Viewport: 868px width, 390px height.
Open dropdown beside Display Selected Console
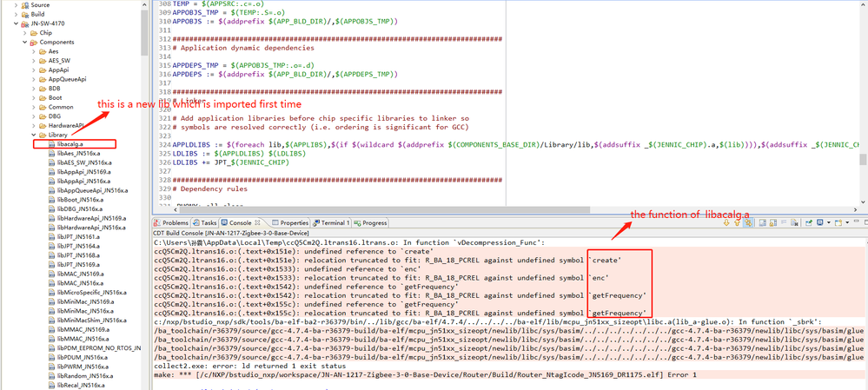(829, 222)
